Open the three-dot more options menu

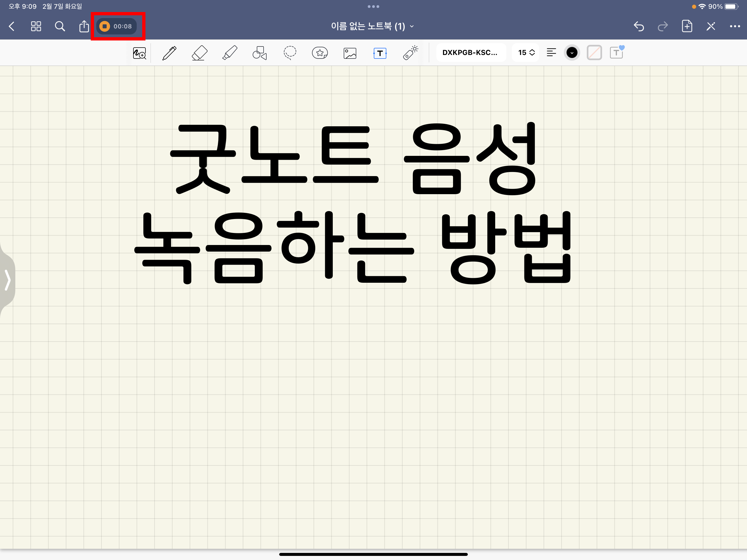click(734, 26)
